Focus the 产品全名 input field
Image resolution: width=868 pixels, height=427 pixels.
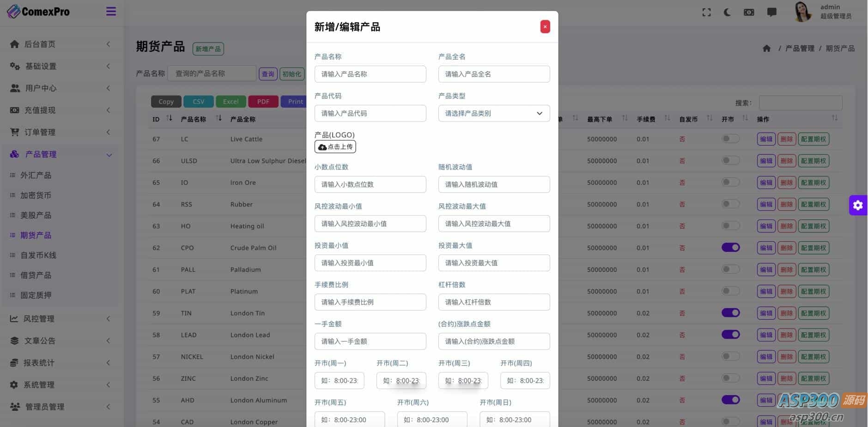point(494,74)
